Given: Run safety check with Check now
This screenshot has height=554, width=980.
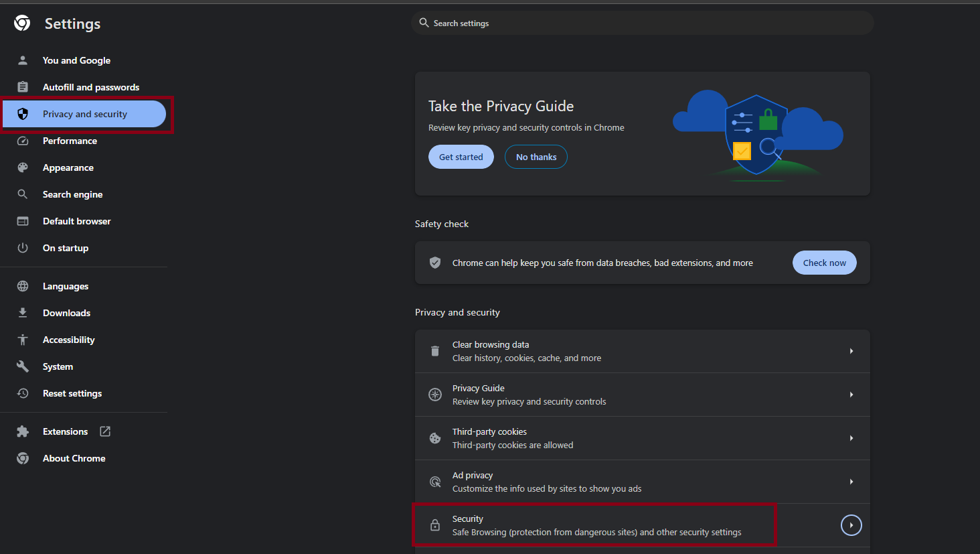Looking at the screenshot, I should tap(824, 263).
